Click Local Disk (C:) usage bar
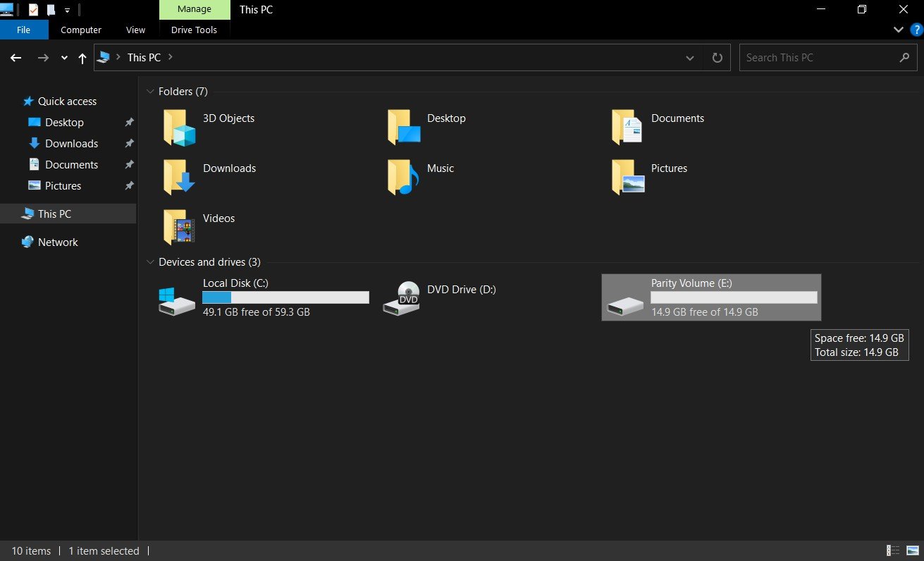This screenshot has width=924, height=561. (285, 297)
